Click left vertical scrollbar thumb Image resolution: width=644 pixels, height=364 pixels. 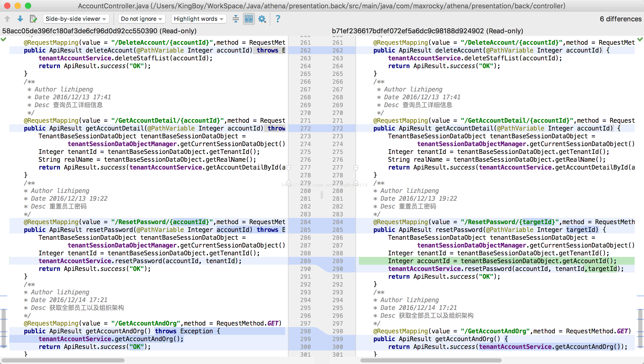(x=3, y=329)
